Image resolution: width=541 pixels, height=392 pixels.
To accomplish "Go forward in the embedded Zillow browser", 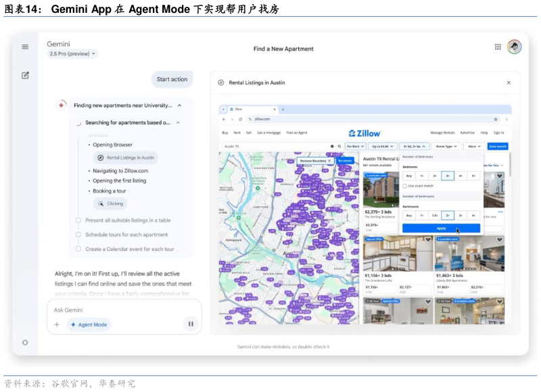I will click(232, 119).
